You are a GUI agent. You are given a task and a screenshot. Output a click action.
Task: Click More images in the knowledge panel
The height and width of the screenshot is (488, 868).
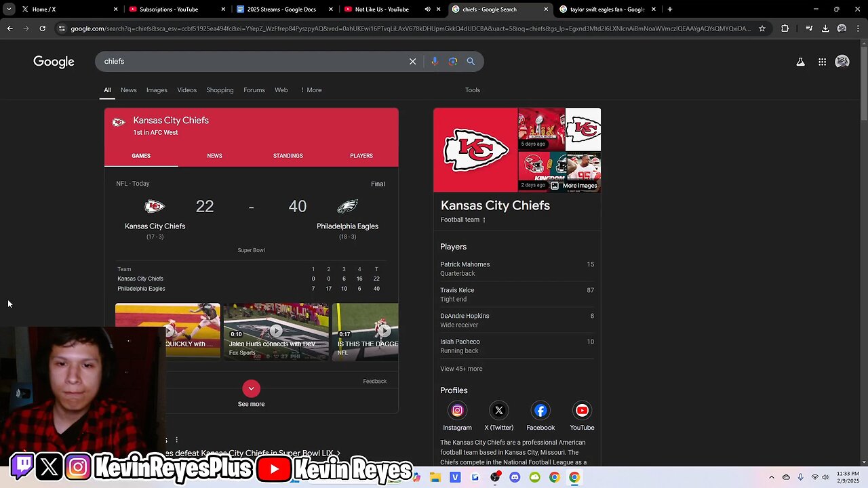tap(574, 186)
